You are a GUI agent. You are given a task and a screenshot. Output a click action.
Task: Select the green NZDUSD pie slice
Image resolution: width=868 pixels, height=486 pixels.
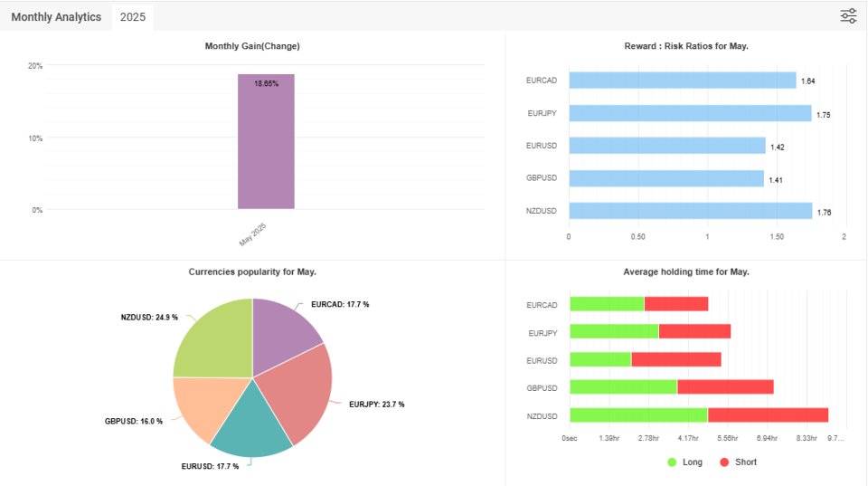click(x=219, y=344)
